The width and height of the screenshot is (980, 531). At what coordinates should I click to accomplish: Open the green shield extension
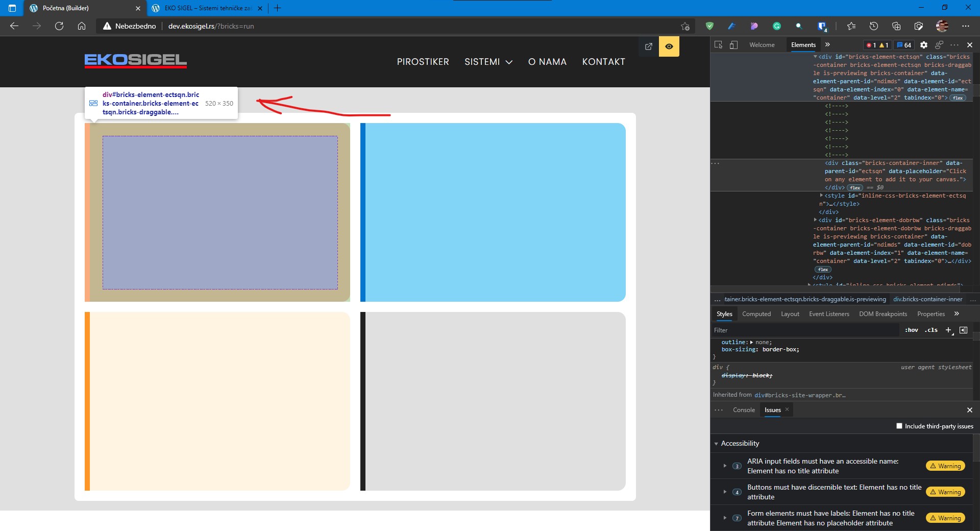(709, 26)
